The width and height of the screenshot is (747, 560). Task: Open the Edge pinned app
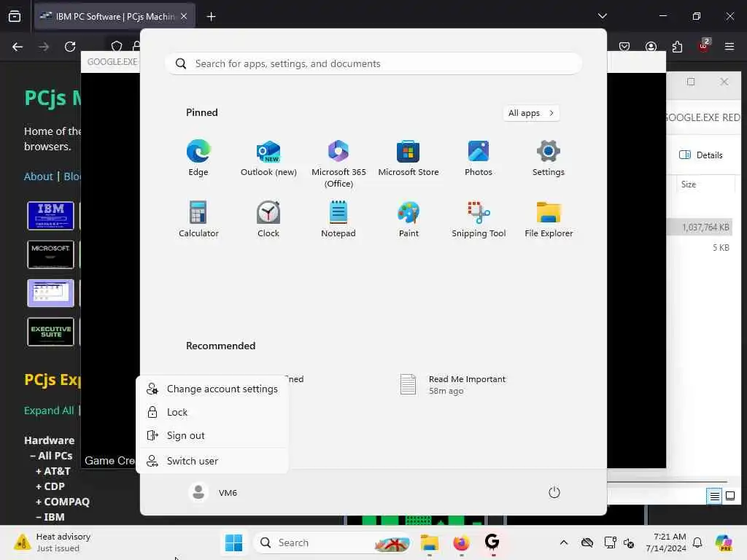[198, 158]
